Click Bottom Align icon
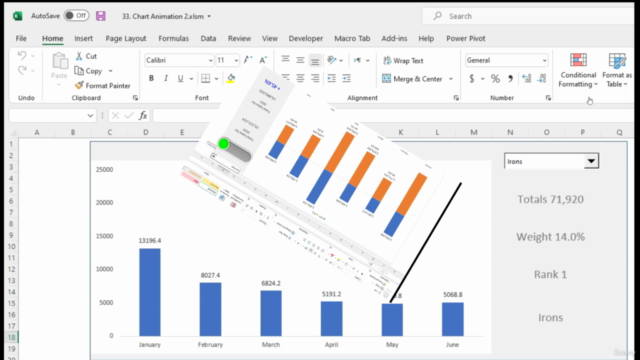The width and height of the screenshot is (640, 360). click(x=315, y=60)
